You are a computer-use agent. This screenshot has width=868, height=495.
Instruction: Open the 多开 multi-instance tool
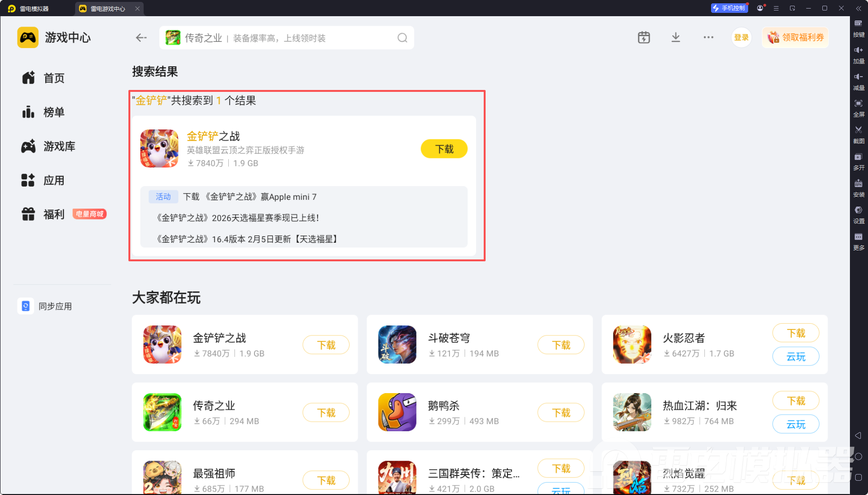point(858,162)
